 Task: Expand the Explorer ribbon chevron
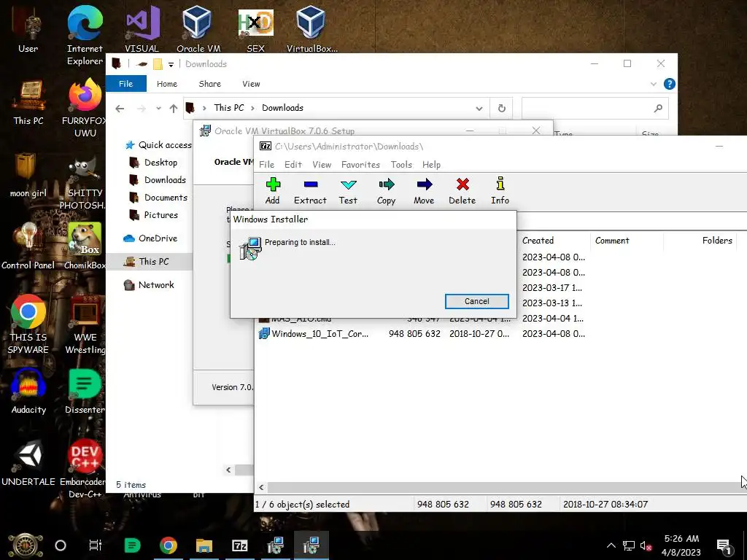(x=654, y=85)
